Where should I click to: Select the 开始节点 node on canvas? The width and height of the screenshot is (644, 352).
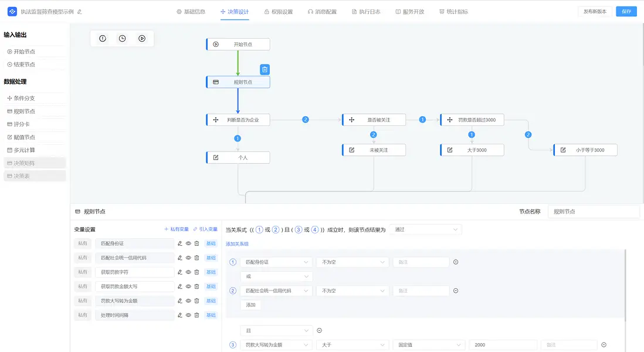pyautogui.click(x=238, y=45)
